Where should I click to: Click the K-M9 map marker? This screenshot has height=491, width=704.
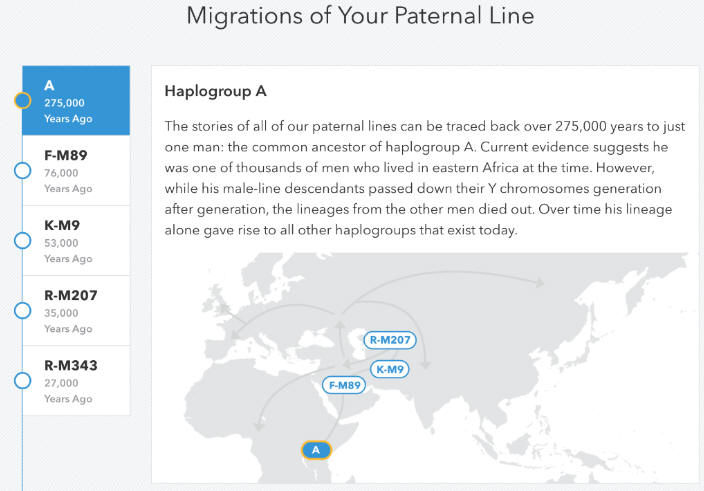coord(390,369)
